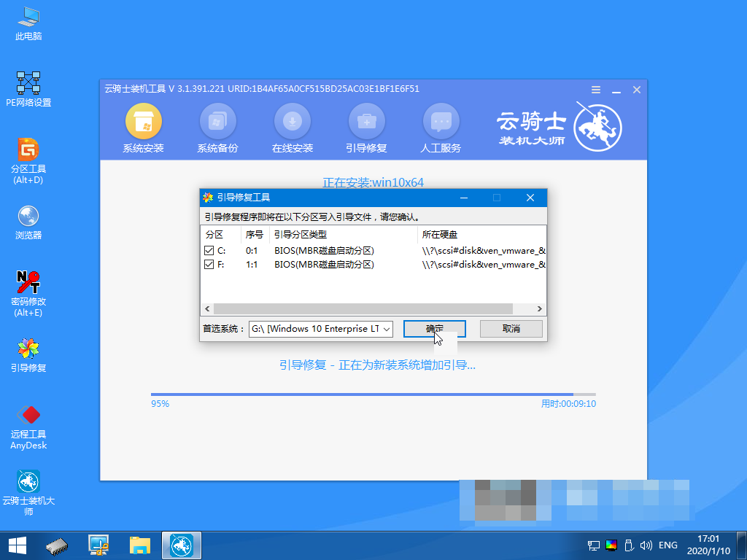Open File Explorer from taskbar
747x560 pixels.
point(140,545)
